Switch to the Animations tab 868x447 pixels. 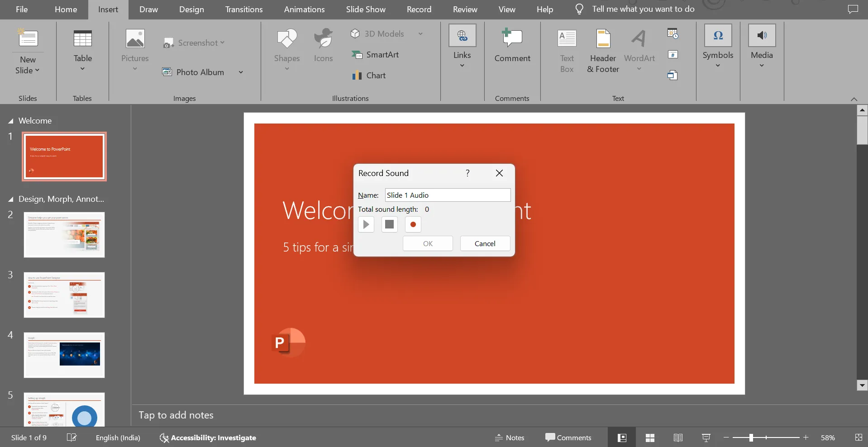click(305, 9)
